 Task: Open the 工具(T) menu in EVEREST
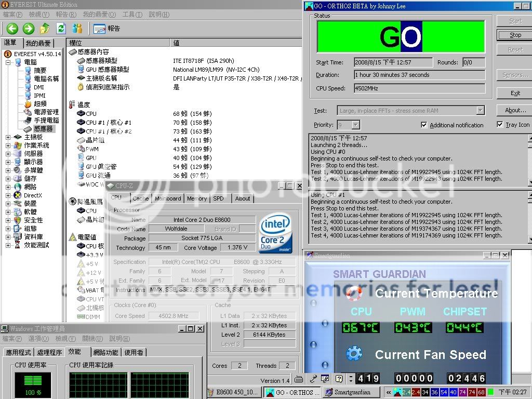tap(132, 15)
